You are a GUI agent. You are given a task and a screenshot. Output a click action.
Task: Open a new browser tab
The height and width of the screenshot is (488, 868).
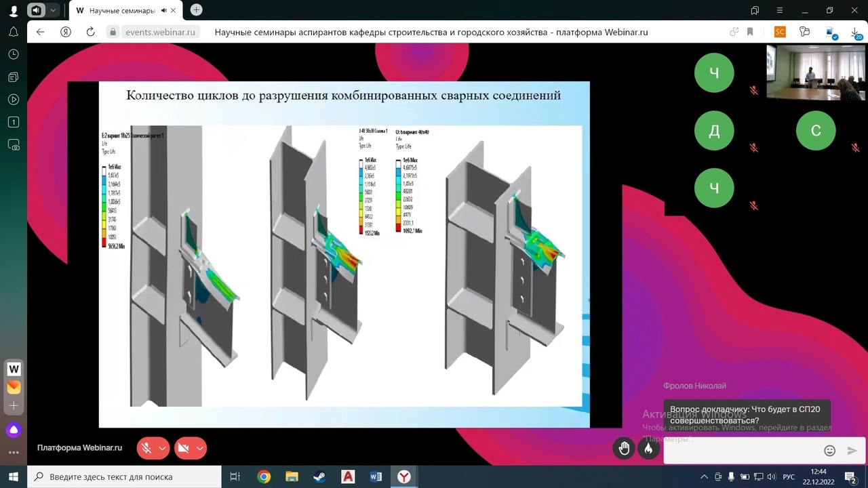(196, 10)
